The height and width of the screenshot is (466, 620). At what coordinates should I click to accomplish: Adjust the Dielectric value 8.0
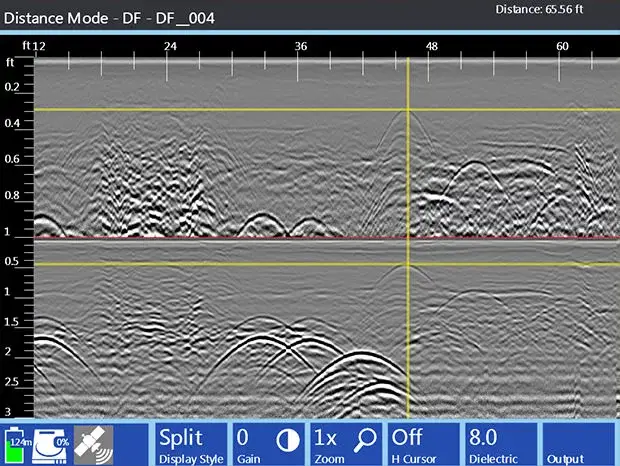pyautogui.click(x=497, y=444)
